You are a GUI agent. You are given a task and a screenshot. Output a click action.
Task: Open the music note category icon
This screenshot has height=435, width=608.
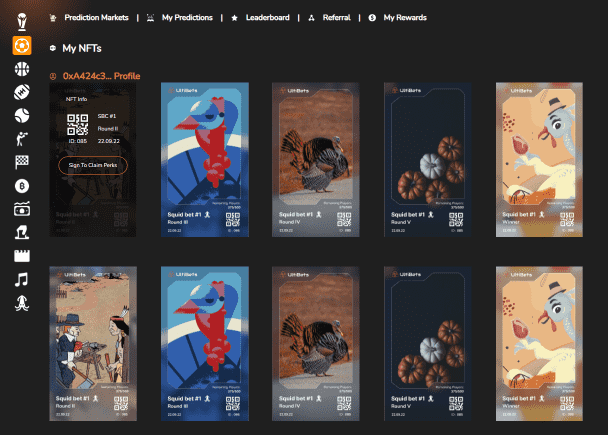point(22,279)
